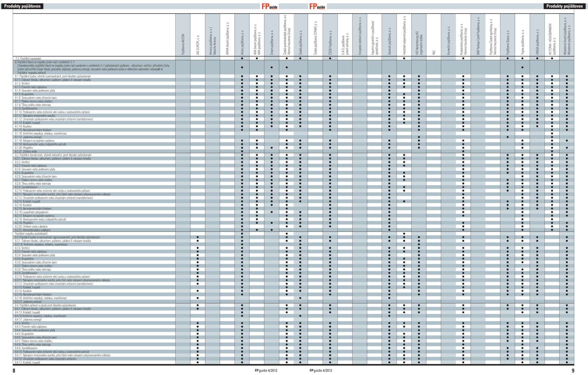Click the right FP guide logo
Image resolution: width=588 pixels, height=375 pixels.
coord(317,6)
